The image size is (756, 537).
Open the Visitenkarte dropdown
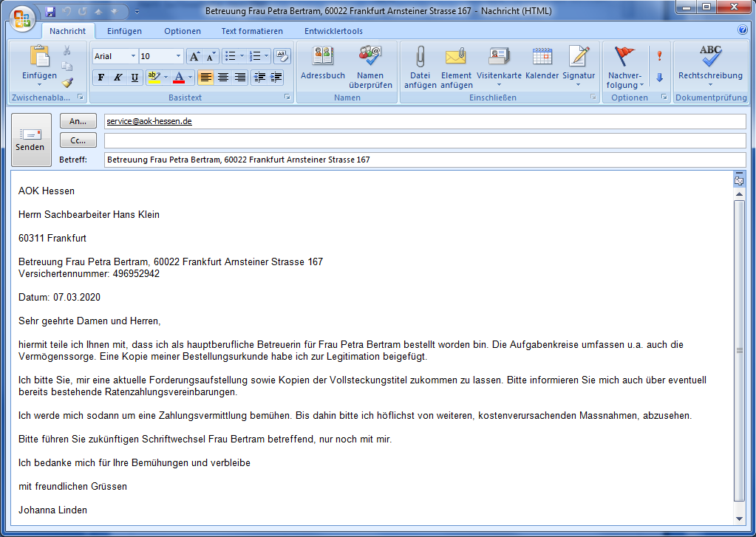(499, 86)
